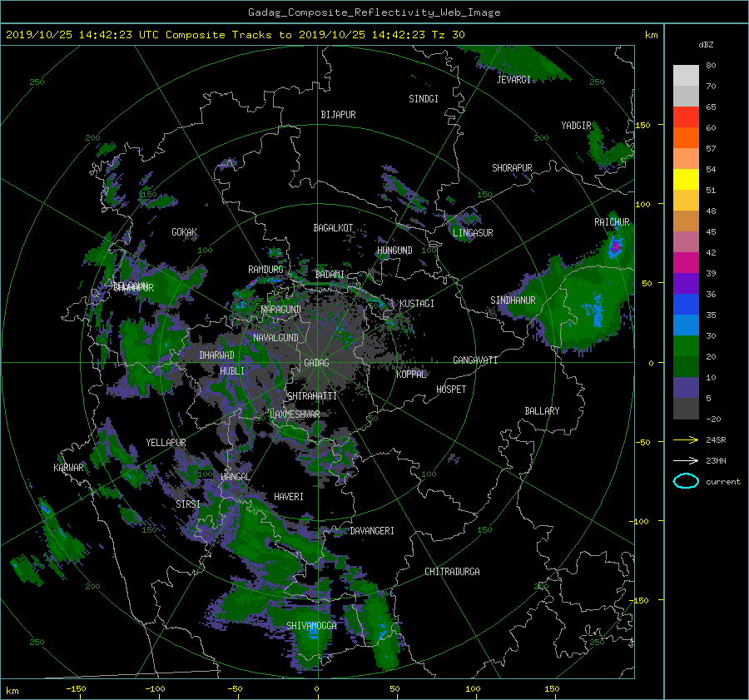The width and height of the screenshot is (749, 700).
Task: Click the BAGALKOT city label
Action: (333, 228)
